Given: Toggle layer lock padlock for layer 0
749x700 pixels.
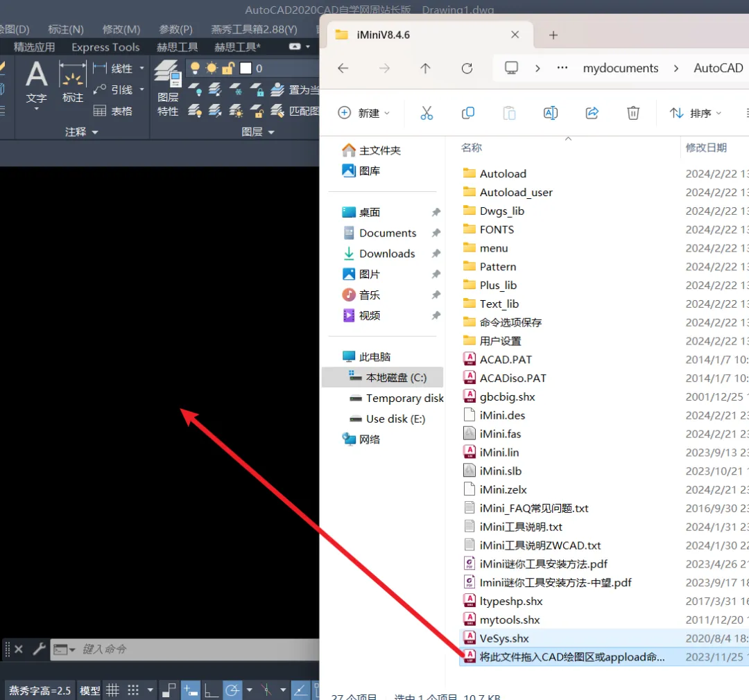Looking at the screenshot, I should pyautogui.click(x=228, y=69).
